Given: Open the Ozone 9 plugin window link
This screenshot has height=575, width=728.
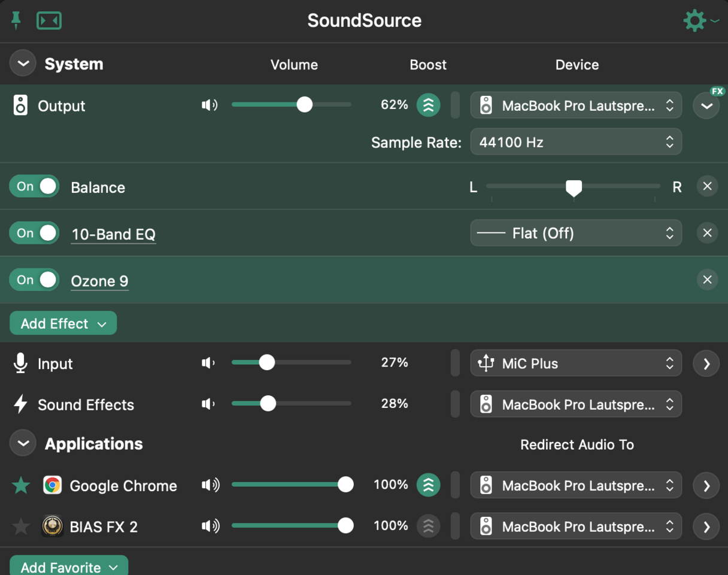Looking at the screenshot, I should (100, 281).
